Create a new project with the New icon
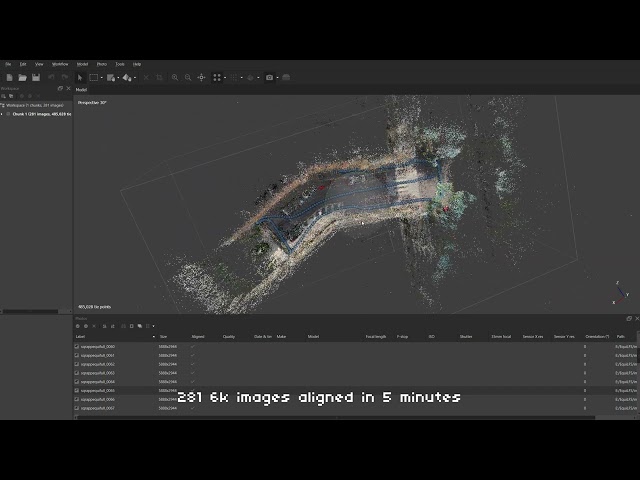Image resolution: width=640 pixels, height=480 pixels. (9, 78)
